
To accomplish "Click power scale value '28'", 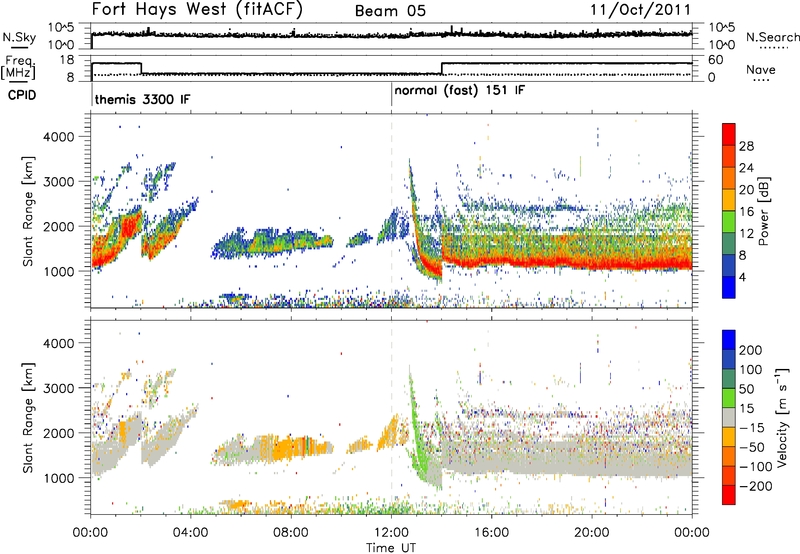I will pos(746,146).
